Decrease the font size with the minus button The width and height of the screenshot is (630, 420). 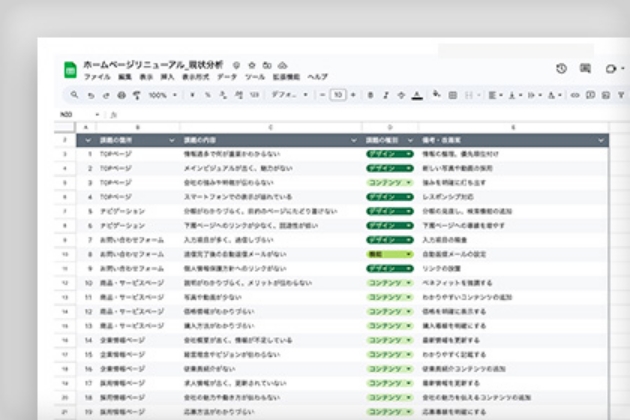pyautogui.click(x=322, y=95)
